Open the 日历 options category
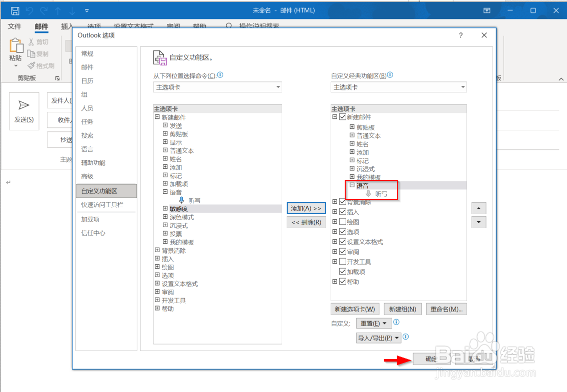The height and width of the screenshot is (392, 567). 106,81
